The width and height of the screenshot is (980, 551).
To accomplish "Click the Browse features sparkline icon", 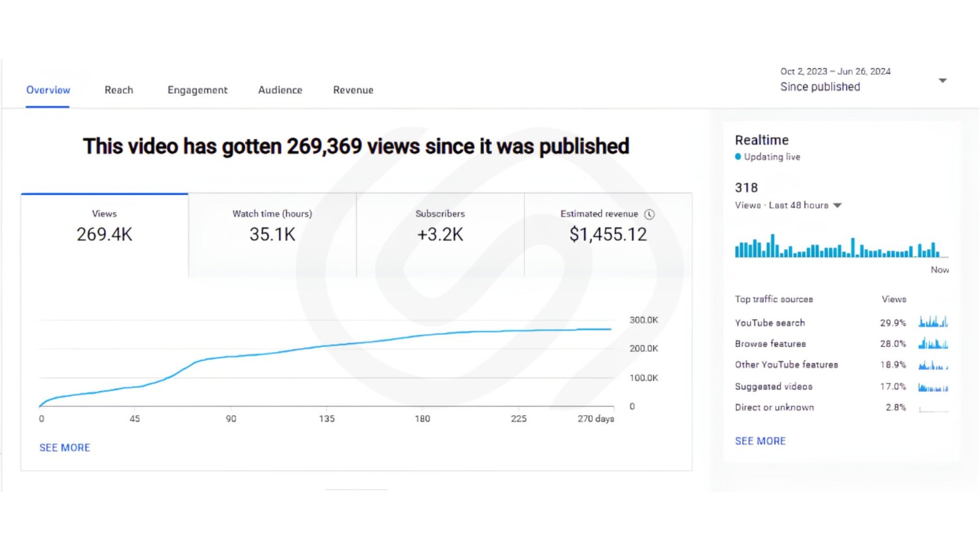I will pos(933,343).
